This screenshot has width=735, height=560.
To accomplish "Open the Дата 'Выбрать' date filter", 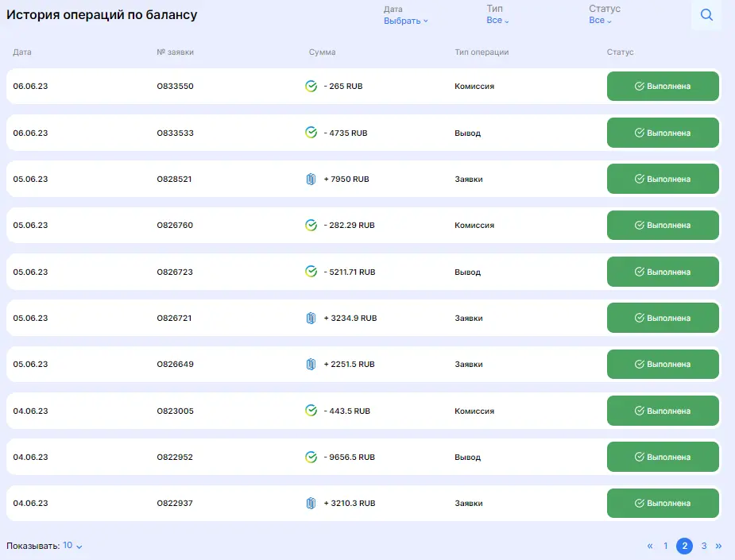I will [x=405, y=21].
